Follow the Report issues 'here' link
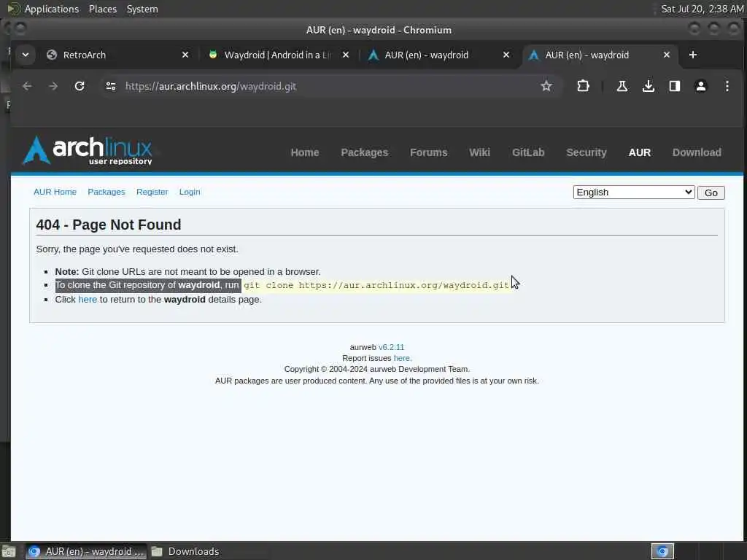Image resolution: width=747 pixels, height=560 pixels. tap(402, 358)
